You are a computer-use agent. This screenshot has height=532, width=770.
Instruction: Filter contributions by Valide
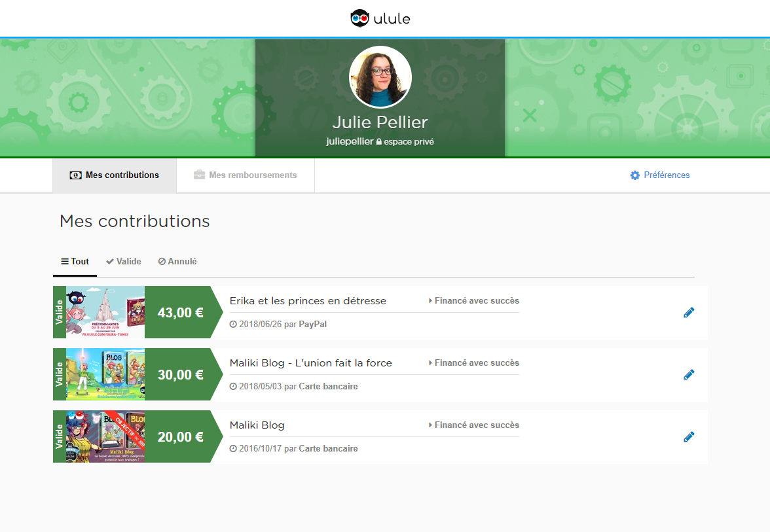[x=124, y=262]
